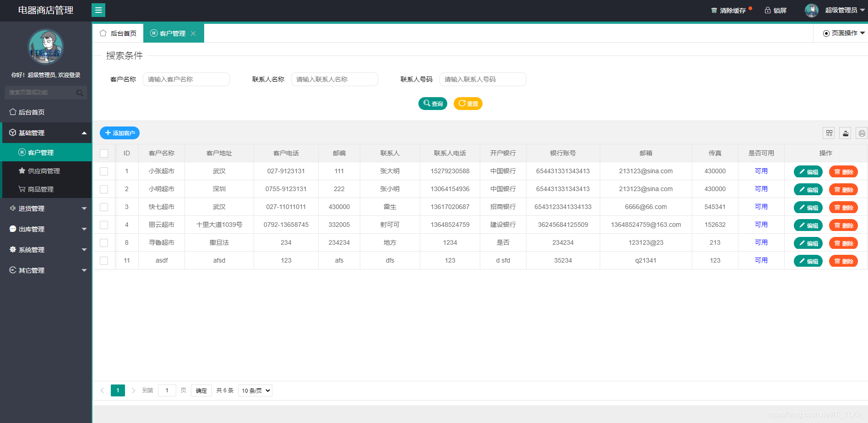Click the print icon above the table

click(x=861, y=133)
